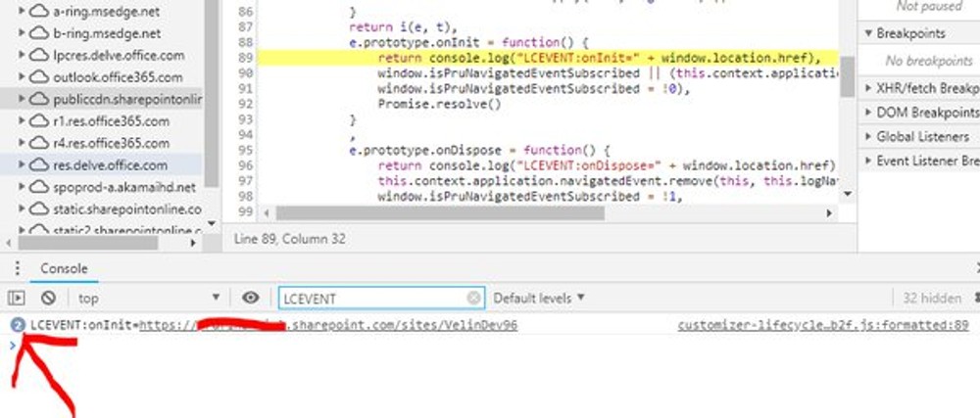Screen dimensions: 980x418
Task: Click the cloud icon beside r1.res.office365.com
Action: [39, 121]
